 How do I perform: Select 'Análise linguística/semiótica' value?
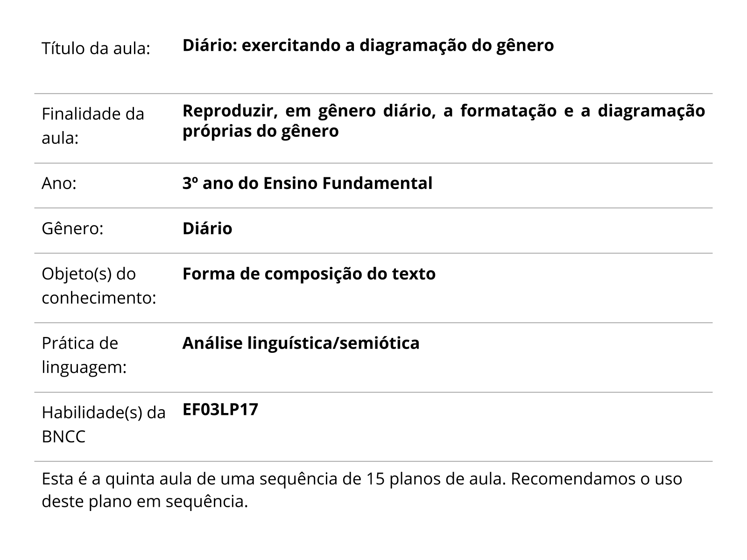click(301, 343)
